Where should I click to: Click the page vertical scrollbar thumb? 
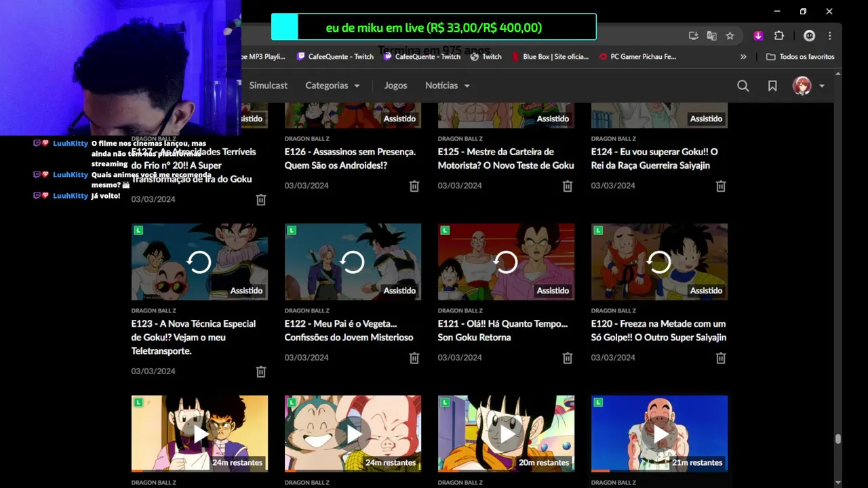point(838,439)
